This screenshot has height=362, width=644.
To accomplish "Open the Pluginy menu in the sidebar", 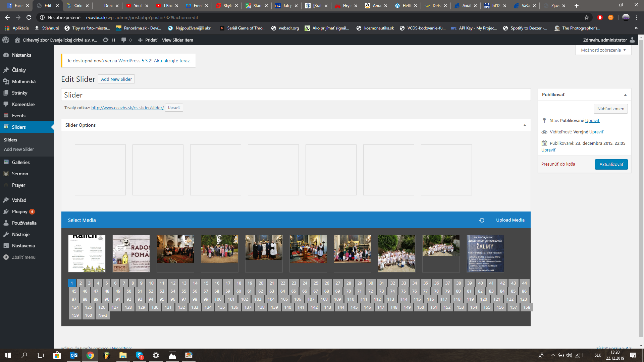I will pos(19,212).
